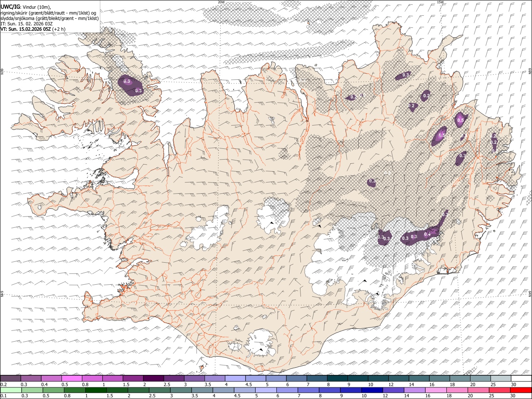
Task: Click the pale green 0.1 rain legend swatch
Action: pyautogui.click(x=11, y=390)
